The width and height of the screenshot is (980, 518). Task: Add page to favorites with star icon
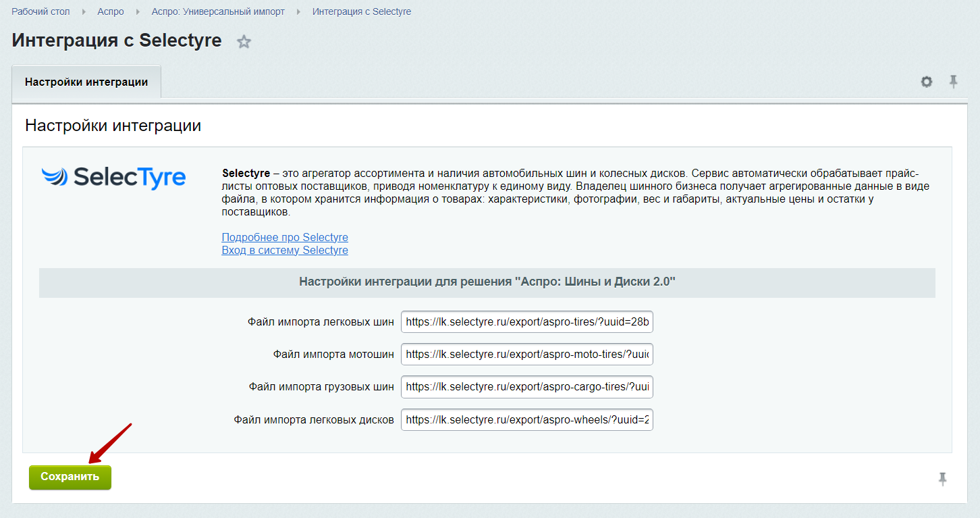coord(244,42)
